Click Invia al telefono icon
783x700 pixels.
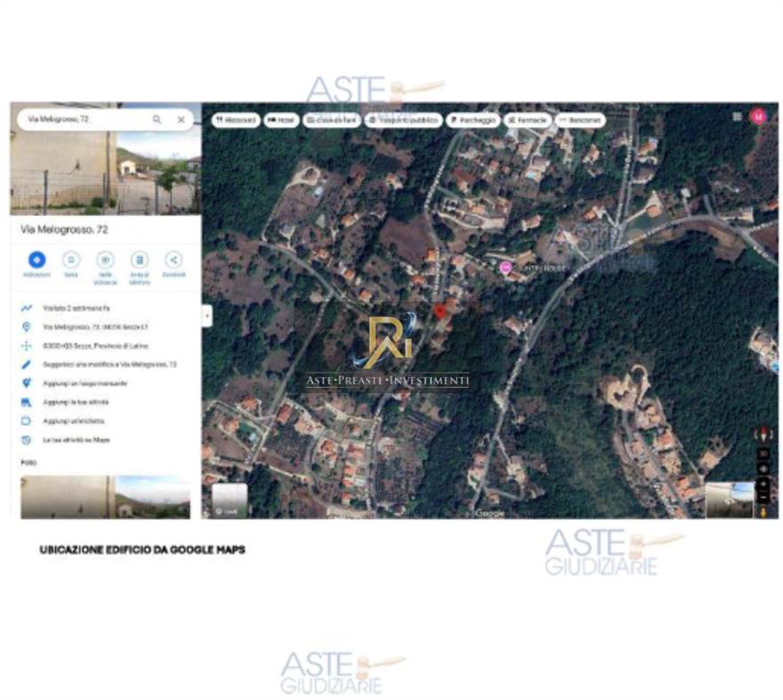tap(139, 261)
